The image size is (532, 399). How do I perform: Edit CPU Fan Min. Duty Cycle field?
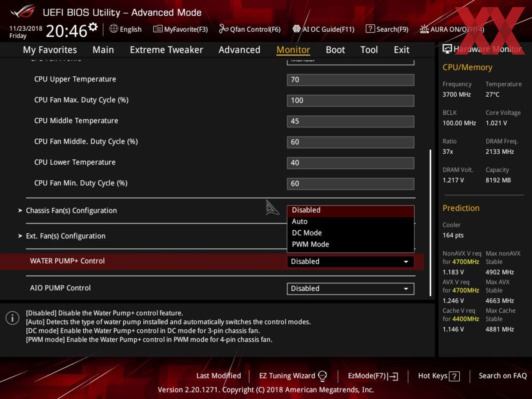pos(350,183)
